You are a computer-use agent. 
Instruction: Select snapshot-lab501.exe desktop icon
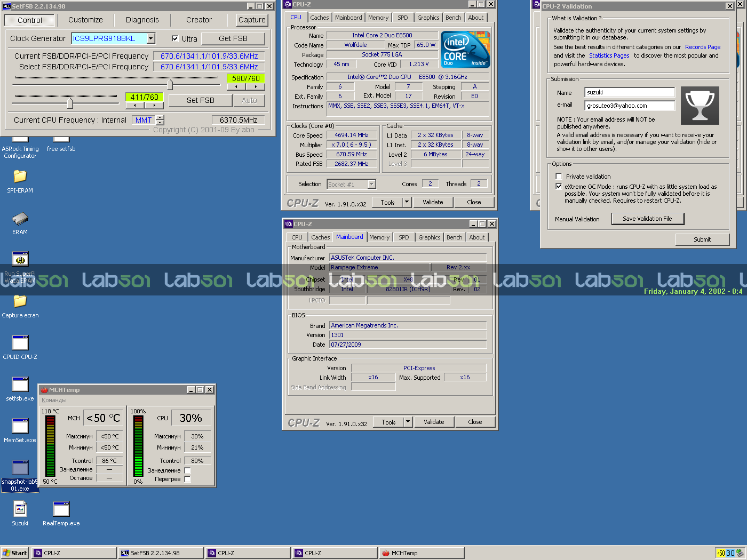[20, 468]
